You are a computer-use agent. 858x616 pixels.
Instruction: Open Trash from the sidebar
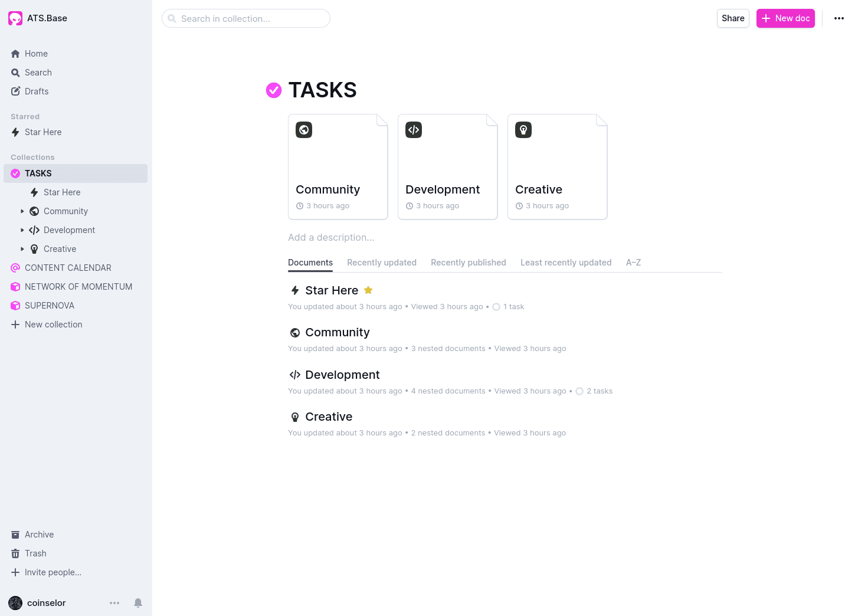click(x=35, y=553)
